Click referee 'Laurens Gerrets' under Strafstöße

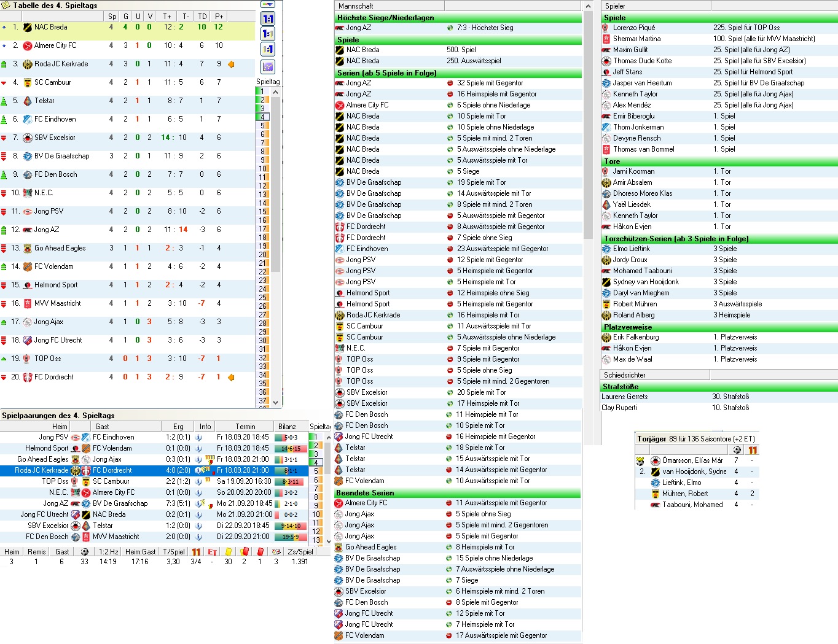tap(624, 397)
